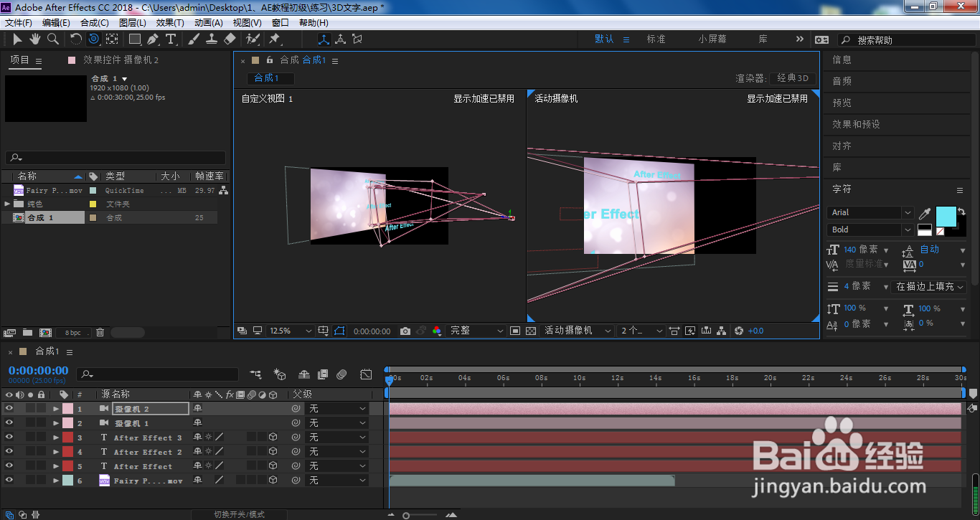Hide the 摄像机 1 layer with eye icon
The height and width of the screenshot is (520, 980).
tap(9, 422)
